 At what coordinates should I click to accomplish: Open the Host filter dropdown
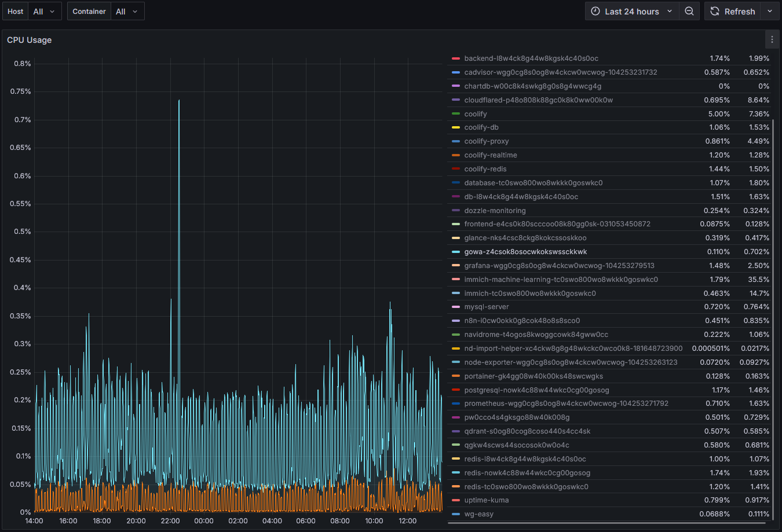[45, 11]
